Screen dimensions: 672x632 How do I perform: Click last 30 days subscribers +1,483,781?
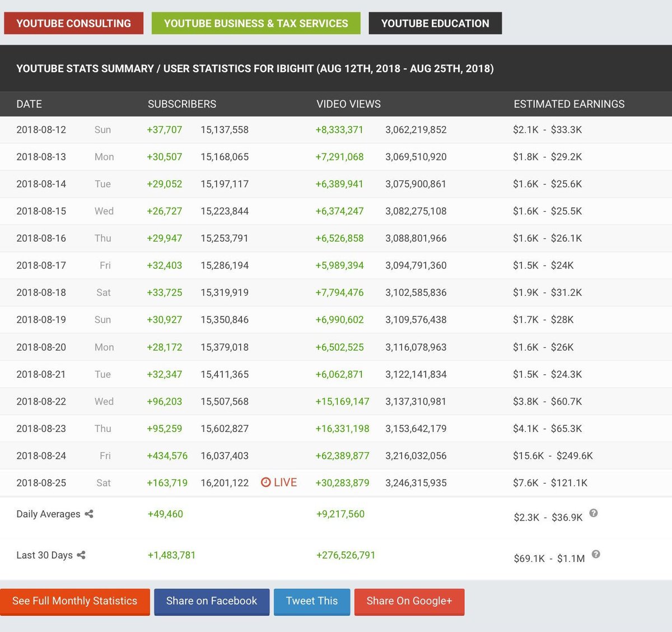[171, 555]
